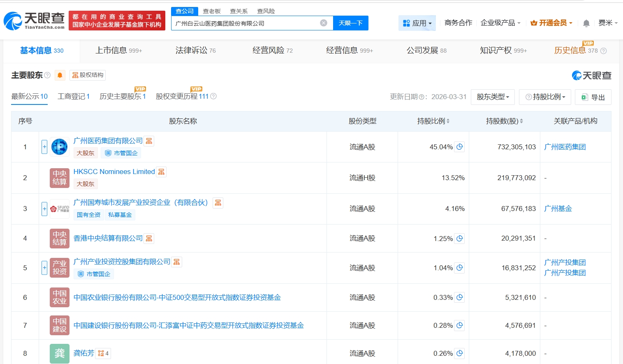Sort table by 持股数(股) column header
The image size is (623, 364).
pos(504,121)
